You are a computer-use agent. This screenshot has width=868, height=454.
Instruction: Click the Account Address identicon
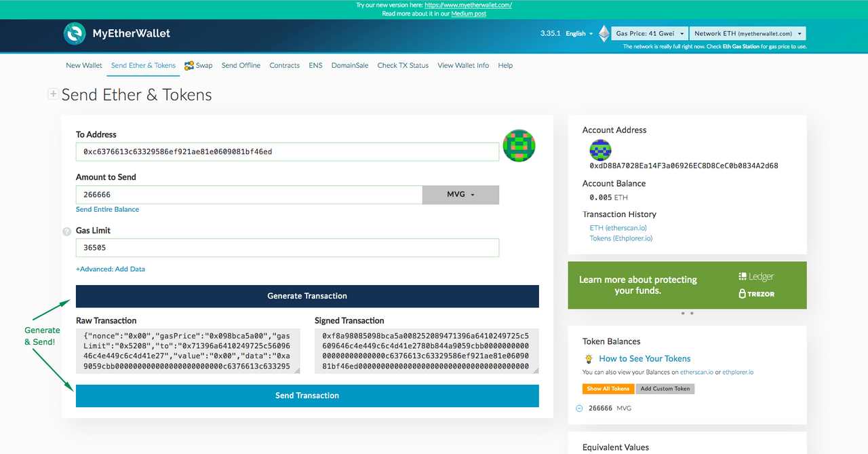pyautogui.click(x=600, y=149)
